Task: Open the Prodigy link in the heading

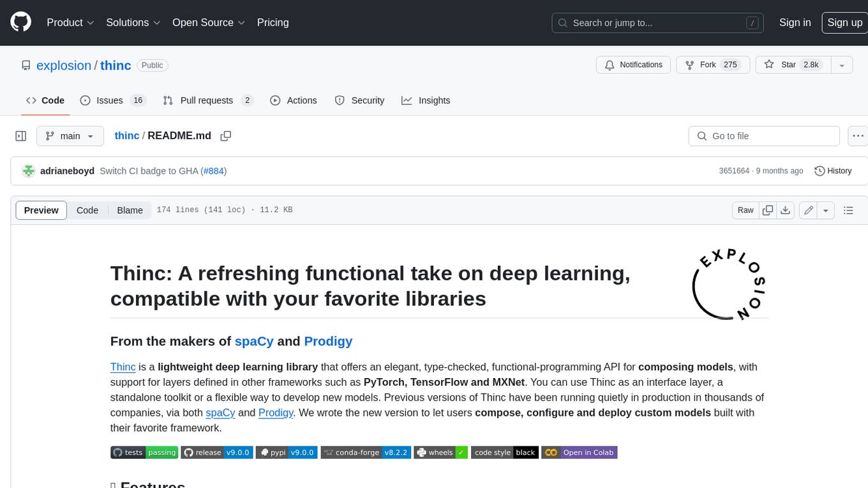Action: [x=328, y=341]
